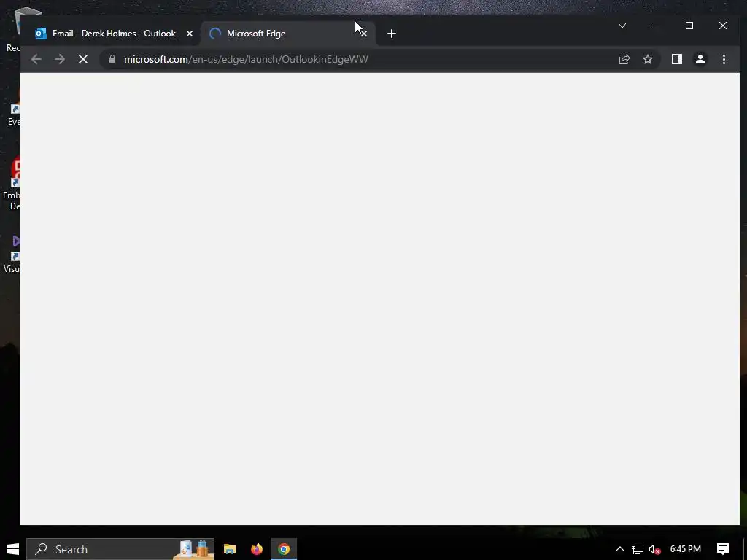View site security lock information
Viewport: 747px width, 560px height.
pyautogui.click(x=112, y=59)
